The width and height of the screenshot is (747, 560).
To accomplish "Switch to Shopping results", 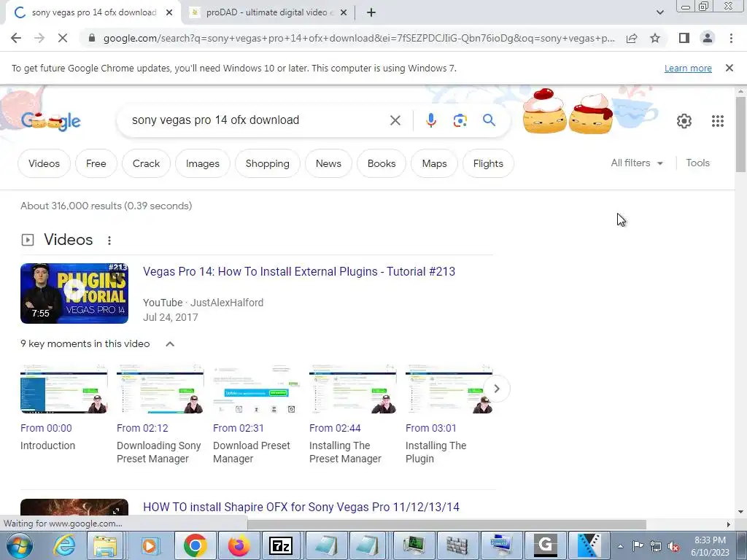I will coord(267,163).
